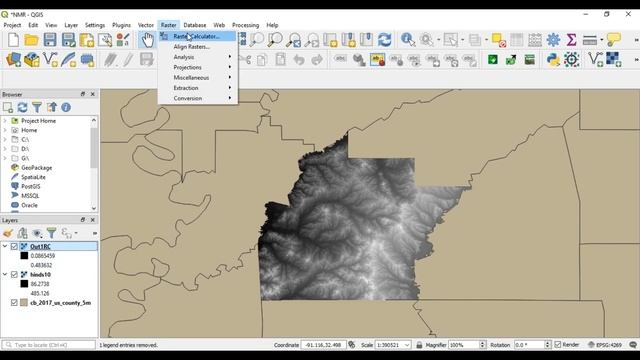Open the Vector menu
640x360 pixels.
pyautogui.click(x=146, y=25)
